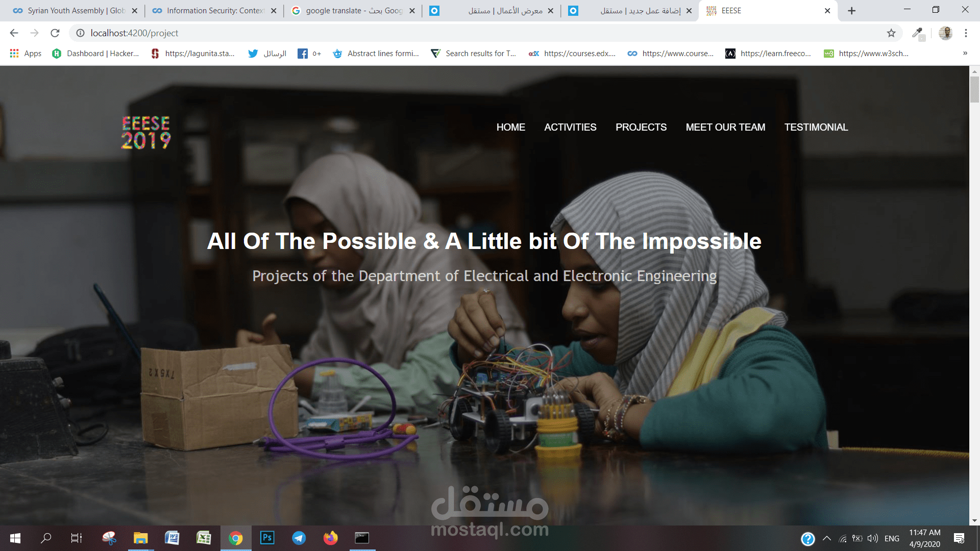Click the Apps bookmarks shortcut

(26, 54)
